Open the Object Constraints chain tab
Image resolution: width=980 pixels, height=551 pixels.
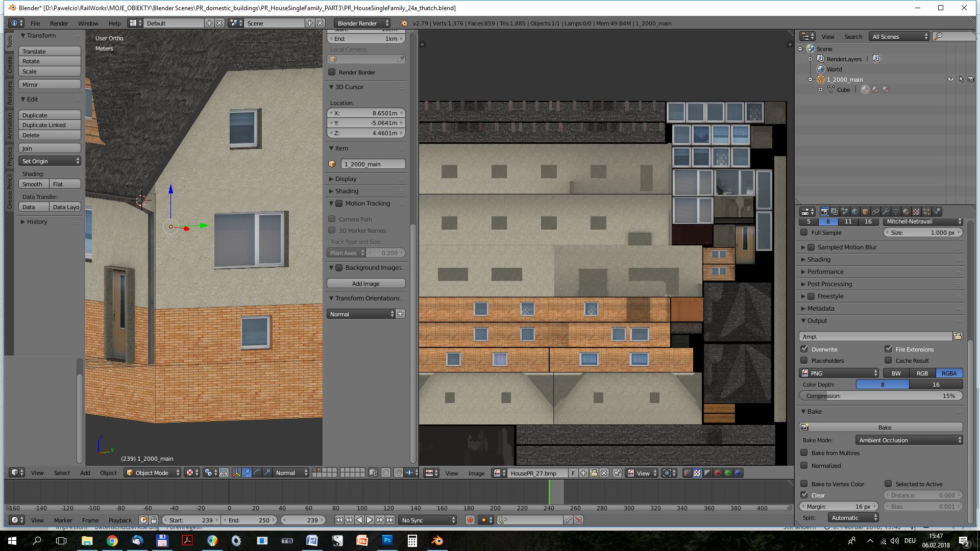pyautogui.click(x=875, y=212)
